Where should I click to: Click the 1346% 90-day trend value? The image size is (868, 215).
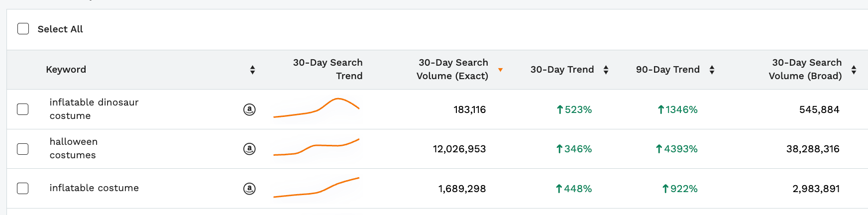click(x=677, y=109)
